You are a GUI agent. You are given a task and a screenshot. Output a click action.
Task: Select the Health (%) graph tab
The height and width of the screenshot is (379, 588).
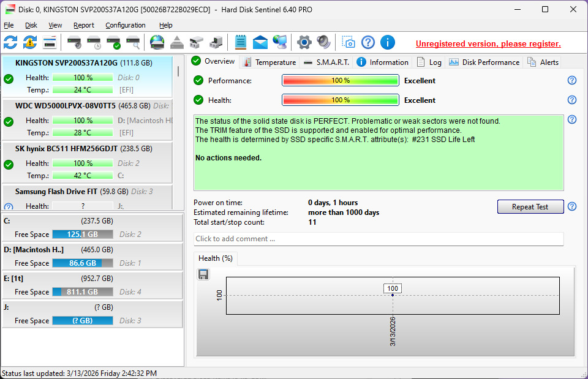pyautogui.click(x=215, y=258)
